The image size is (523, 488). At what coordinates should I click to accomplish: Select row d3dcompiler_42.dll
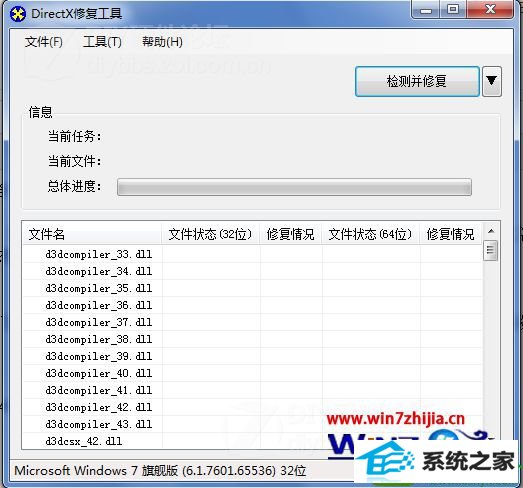pyautogui.click(x=252, y=407)
